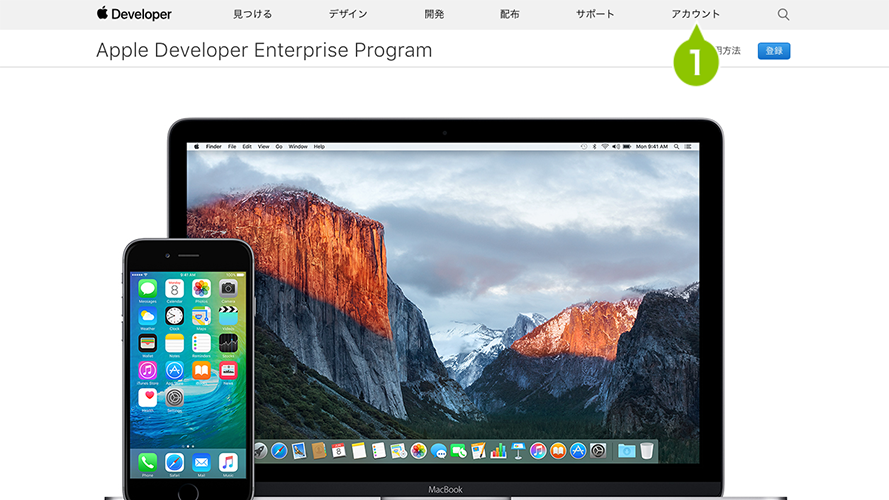Click the blue 登録 button
The width and height of the screenshot is (889, 500).
click(x=774, y=51)
